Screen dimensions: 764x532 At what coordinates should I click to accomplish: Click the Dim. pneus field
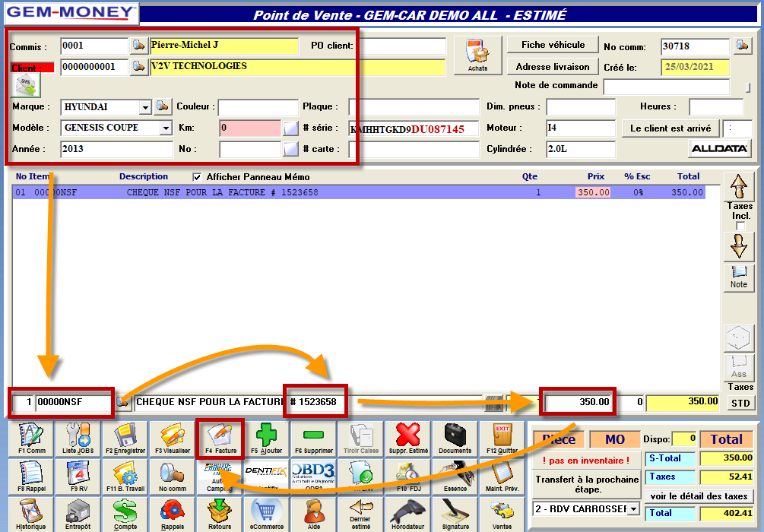(580, 106)
